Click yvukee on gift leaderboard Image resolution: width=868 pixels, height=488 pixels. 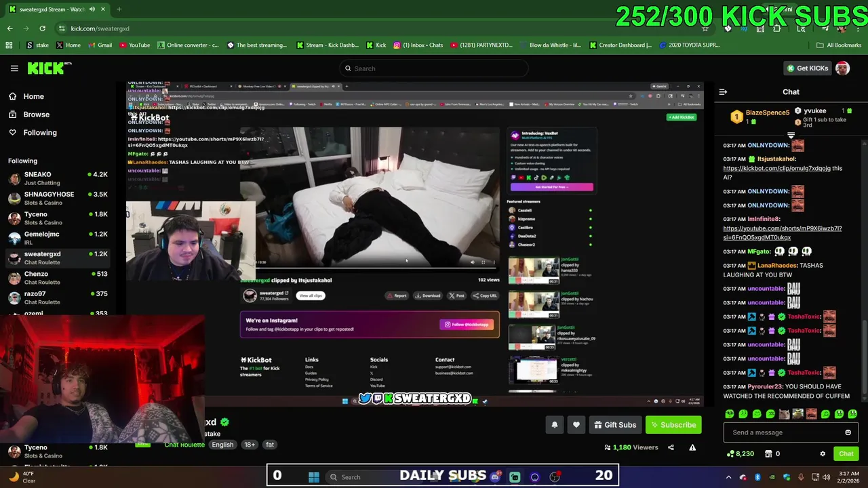[815, 110]
